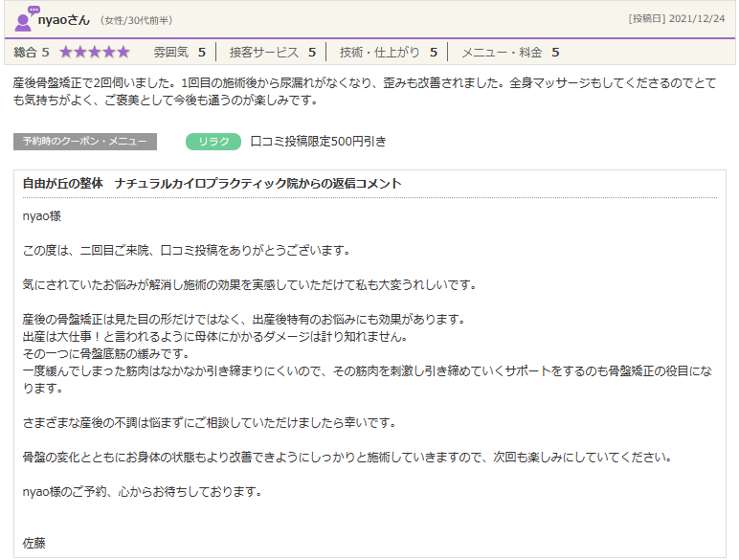Select the メニュー・料金 5 rating
Viewport: 739px width, 560px height.
pos(509,52)
